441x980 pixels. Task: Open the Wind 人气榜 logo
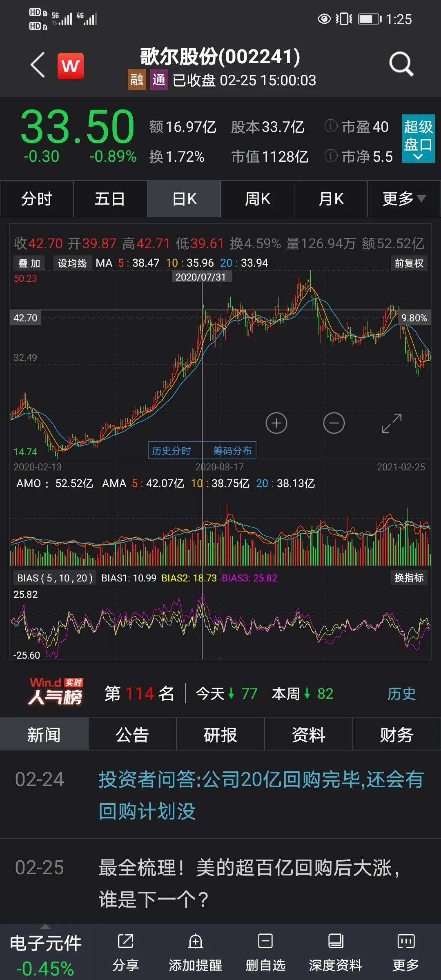click(x=56, y=692)
